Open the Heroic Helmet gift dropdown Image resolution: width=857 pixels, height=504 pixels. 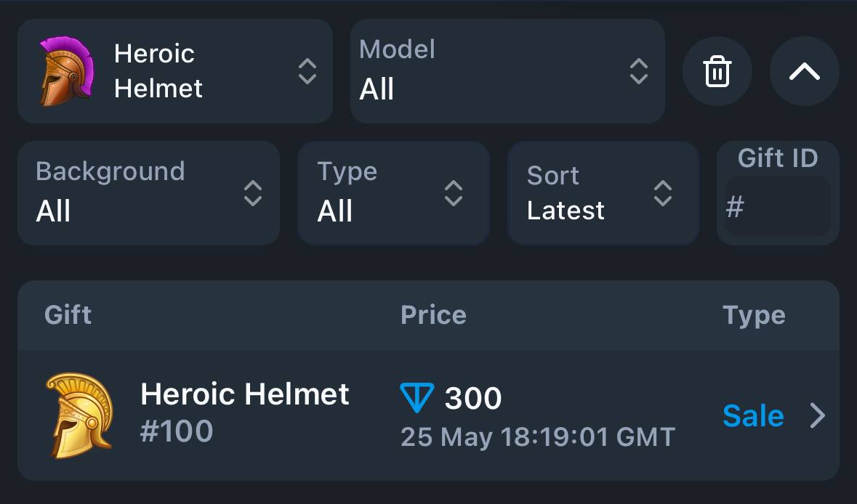tap(175, 71)
